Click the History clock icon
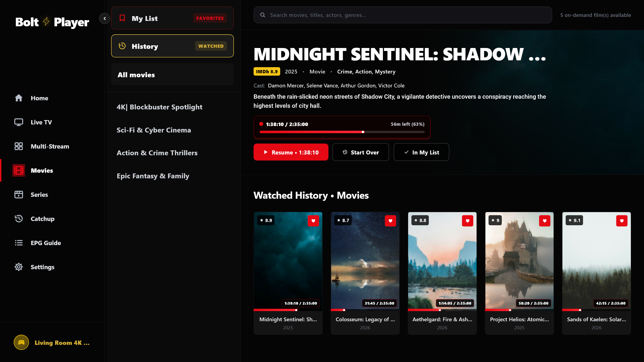This screenshot has height=362, width=644. click(122, 46)
